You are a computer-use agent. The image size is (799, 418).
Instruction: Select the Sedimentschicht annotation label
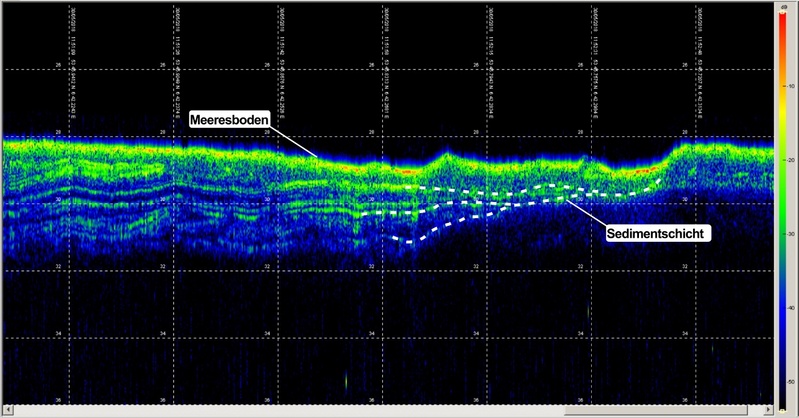click(x=656, y=233)
